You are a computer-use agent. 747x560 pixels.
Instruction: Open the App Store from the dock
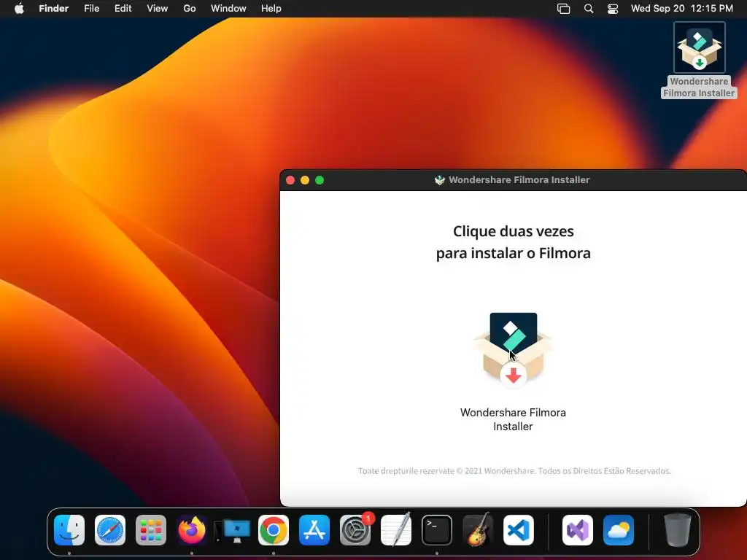(314, 530)
